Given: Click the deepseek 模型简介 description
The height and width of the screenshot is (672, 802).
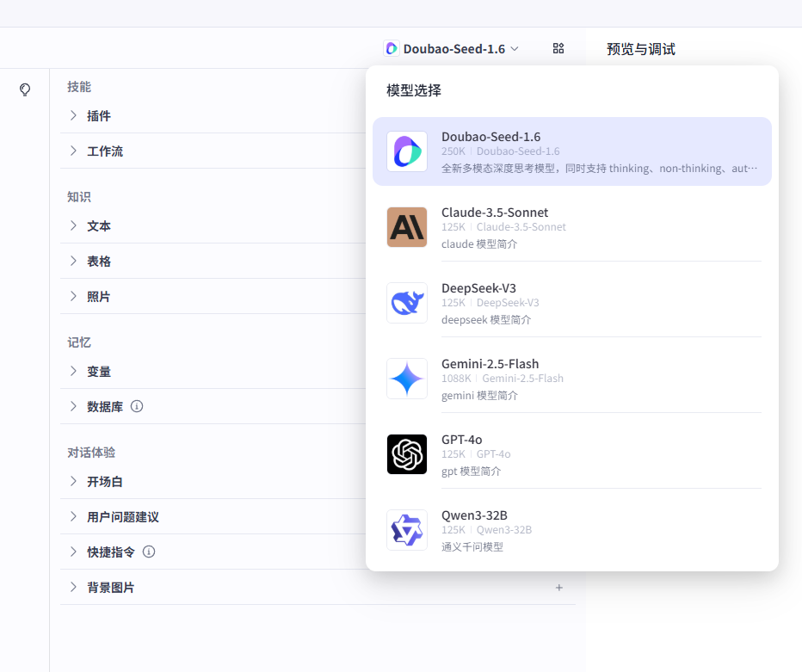Looking at the screenshot, I should 486,319.
